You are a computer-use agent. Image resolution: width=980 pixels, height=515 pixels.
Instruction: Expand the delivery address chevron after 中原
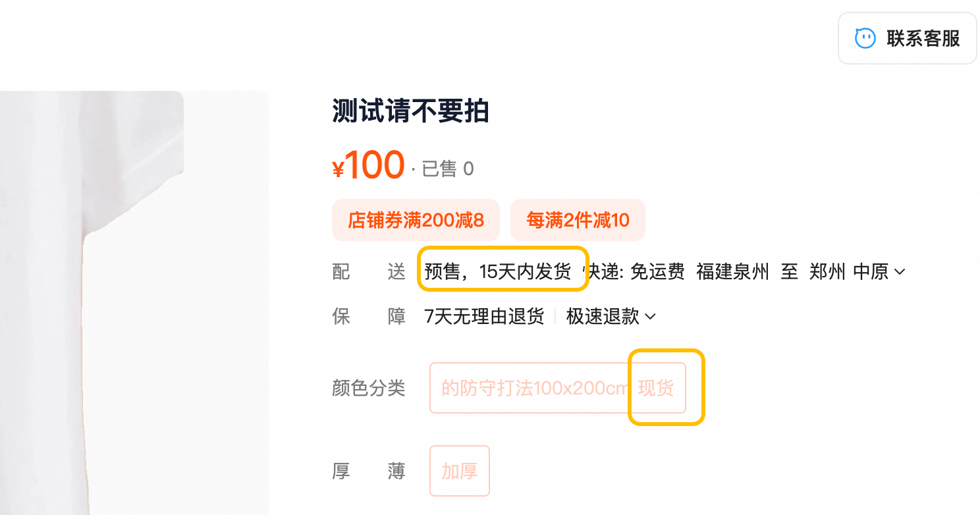pyautogui.click(x=899, y=271)
